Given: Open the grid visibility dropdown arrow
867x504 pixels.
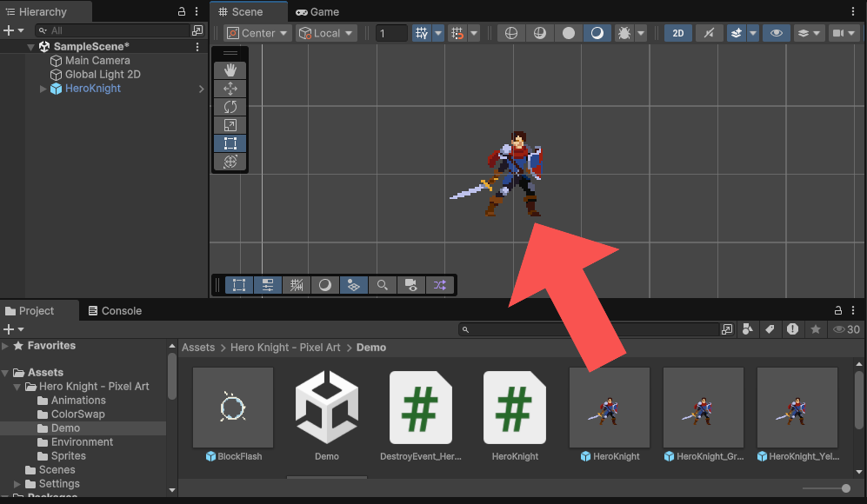Looking at the screenshot, I should [x=438, y=33].
